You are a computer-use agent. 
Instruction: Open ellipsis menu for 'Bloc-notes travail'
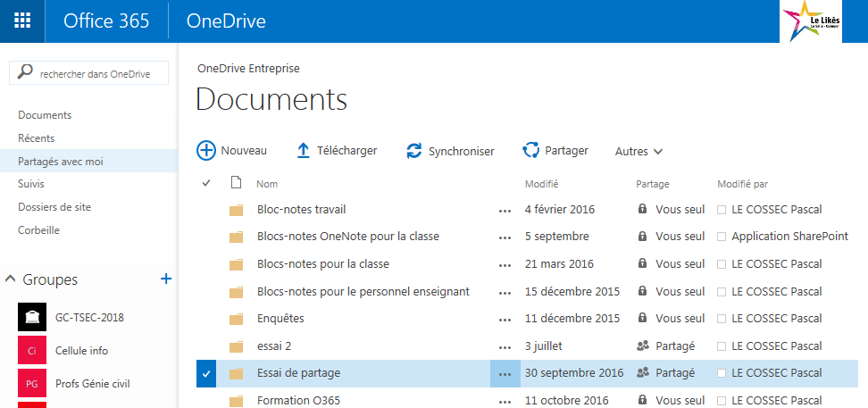coord(505,211)
